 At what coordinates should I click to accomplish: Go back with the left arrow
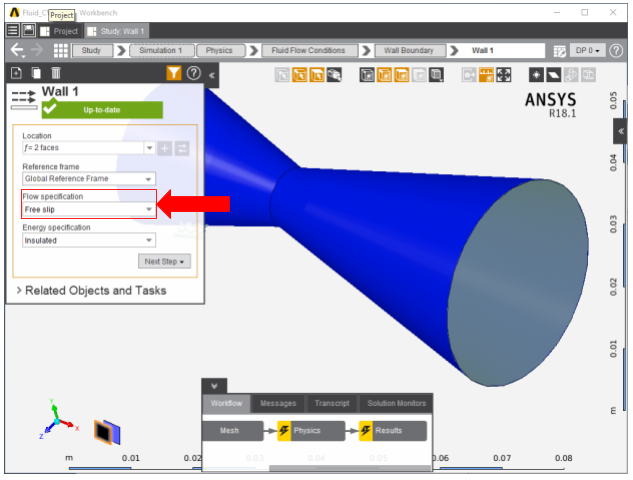(17, 50)
